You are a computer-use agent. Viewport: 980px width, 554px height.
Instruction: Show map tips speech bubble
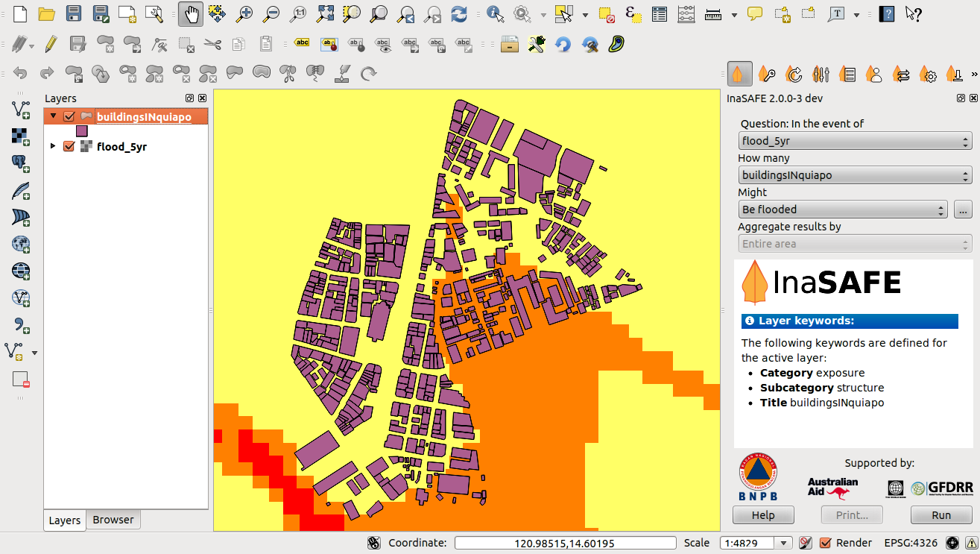pyautogui.click(x=755, y=13)
